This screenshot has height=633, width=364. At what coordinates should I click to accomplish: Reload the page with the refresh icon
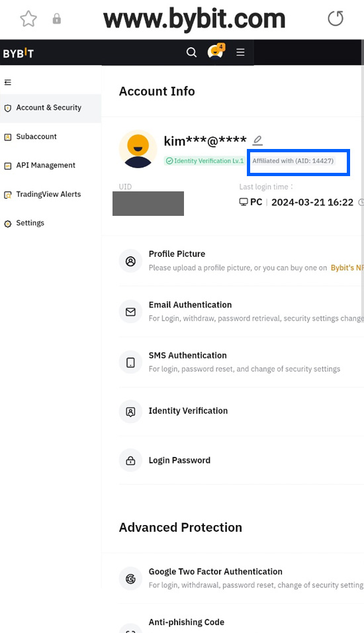coord(336,19)
